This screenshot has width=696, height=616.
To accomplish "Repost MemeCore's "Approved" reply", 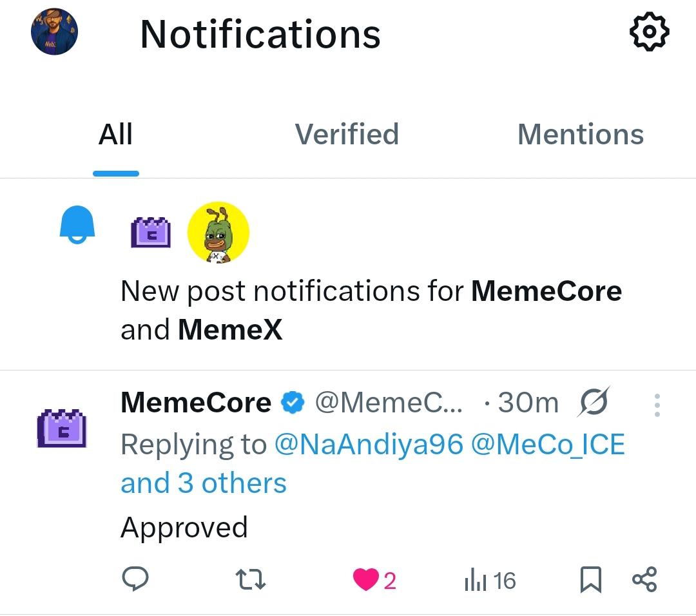I will tap(250, 579).
